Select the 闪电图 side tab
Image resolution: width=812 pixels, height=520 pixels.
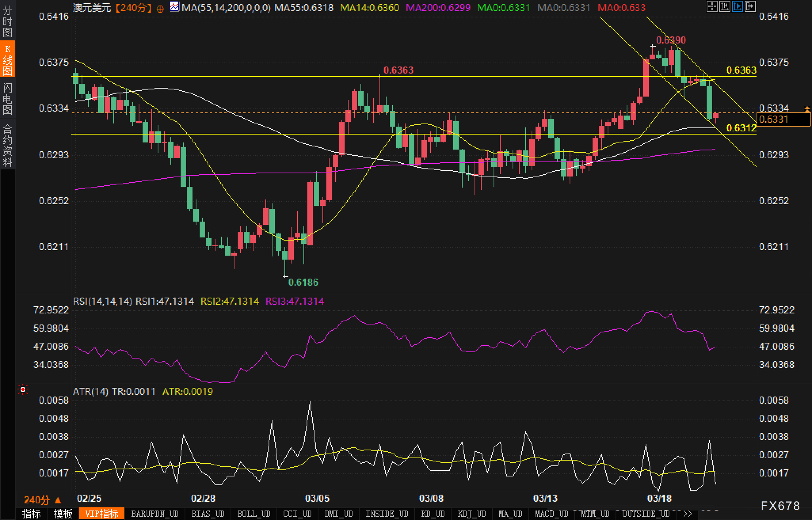pyautogui.click(x=8, y=98)
